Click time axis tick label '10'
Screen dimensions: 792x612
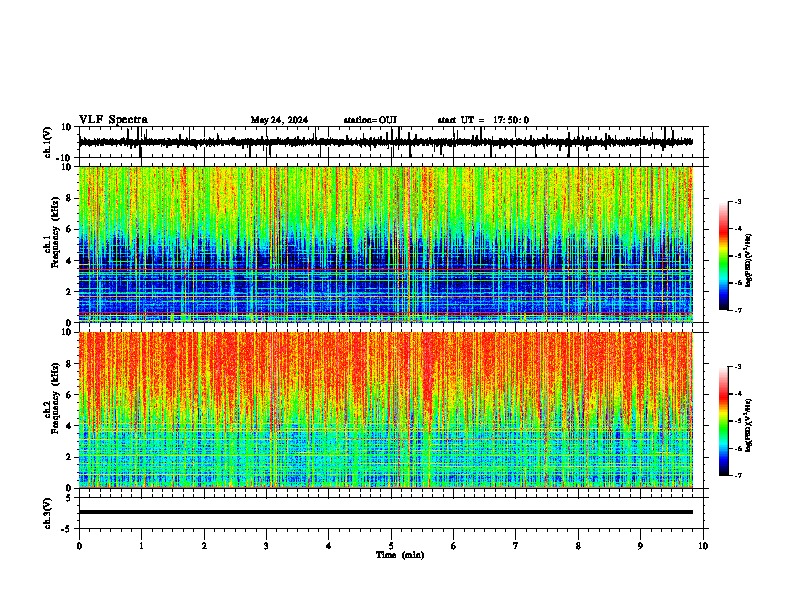pos(703,546)
